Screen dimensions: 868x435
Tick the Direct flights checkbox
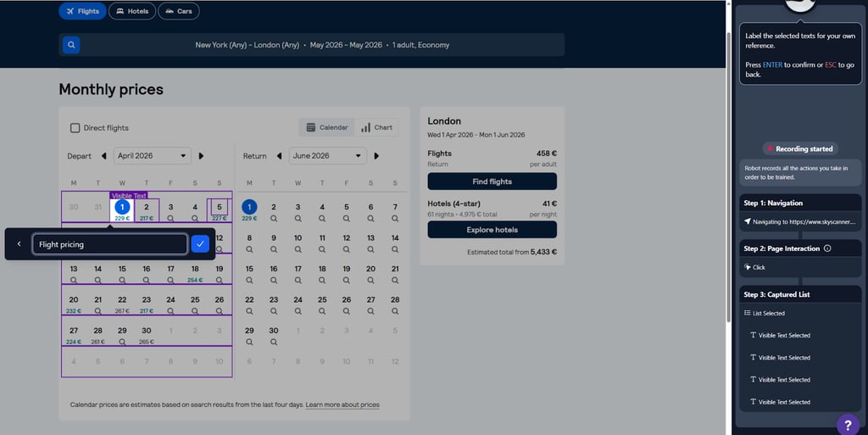pos(75,128)
